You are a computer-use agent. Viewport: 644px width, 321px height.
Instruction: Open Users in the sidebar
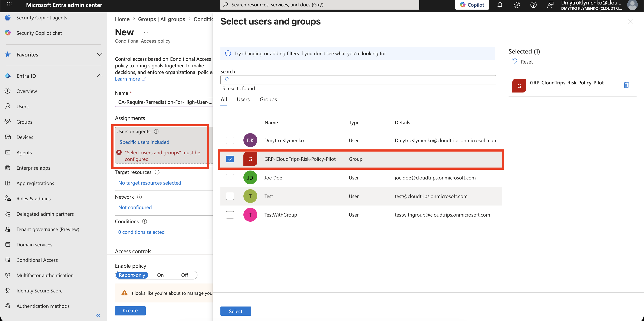coord(22,106)
